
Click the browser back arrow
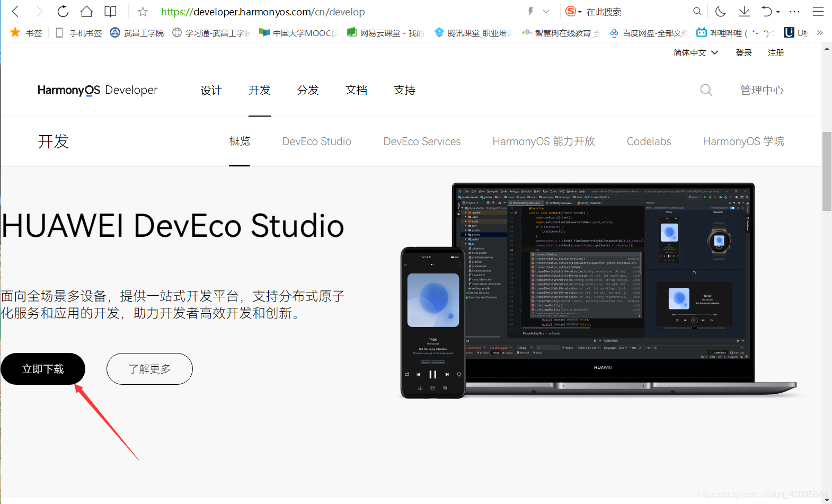point(15,11)
